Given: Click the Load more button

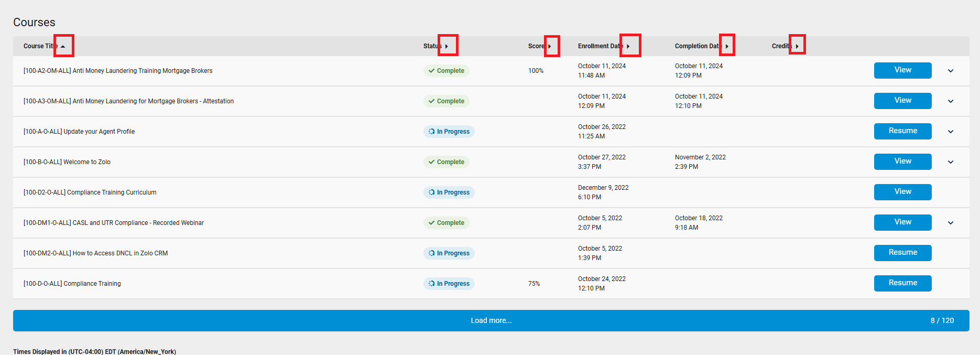Looking at the screenshot, I should coord(491,320).
